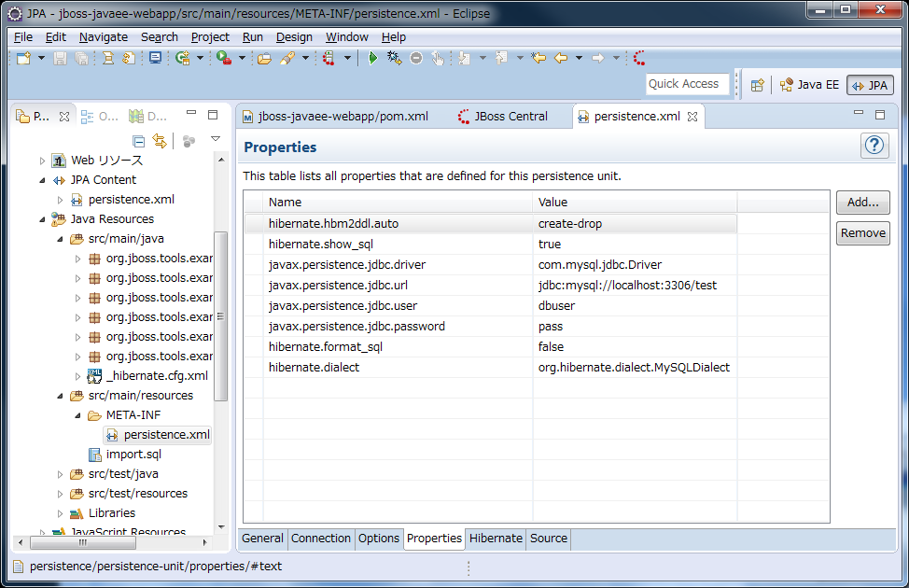
Task: Click the Project Explorer scroll down arrow
Action: tap(221, 526)
